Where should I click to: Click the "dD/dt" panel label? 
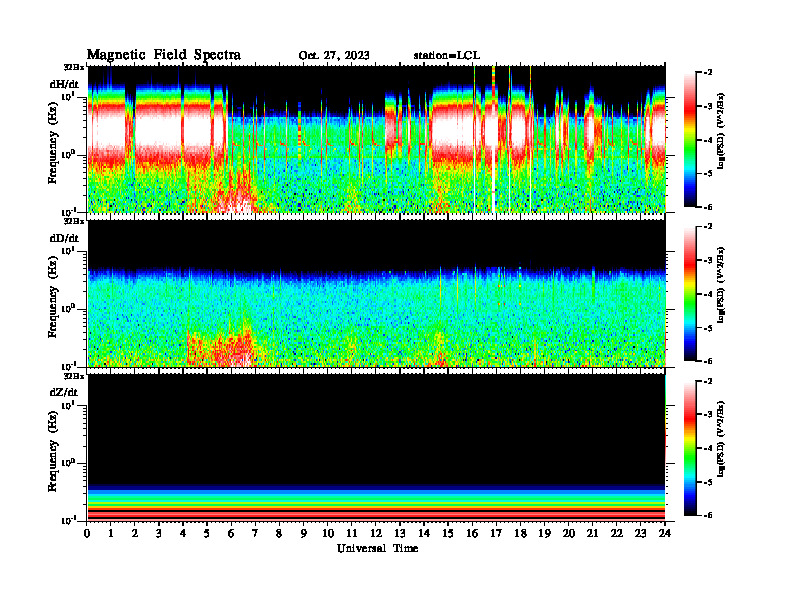[64, 238]
